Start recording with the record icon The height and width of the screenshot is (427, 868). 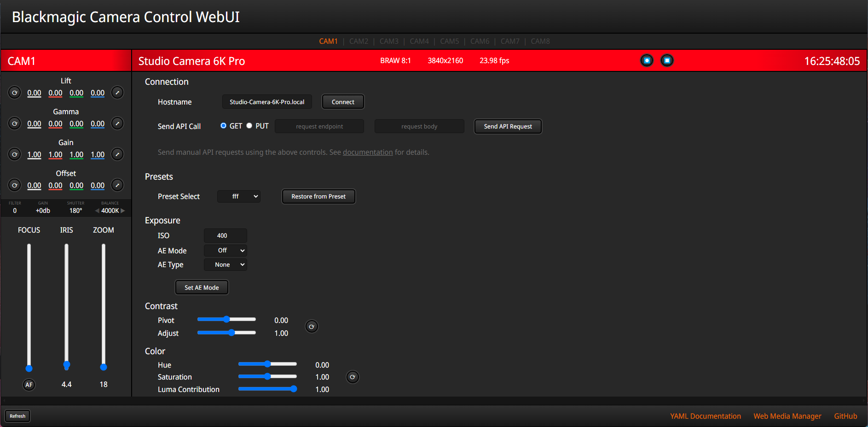point(647,60)
